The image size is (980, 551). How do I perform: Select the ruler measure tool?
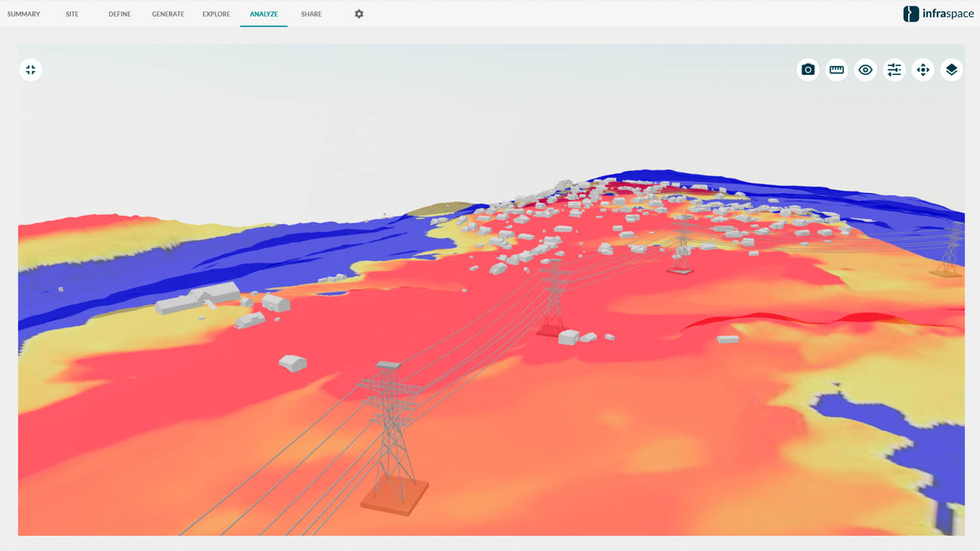(x=837, y=70)
